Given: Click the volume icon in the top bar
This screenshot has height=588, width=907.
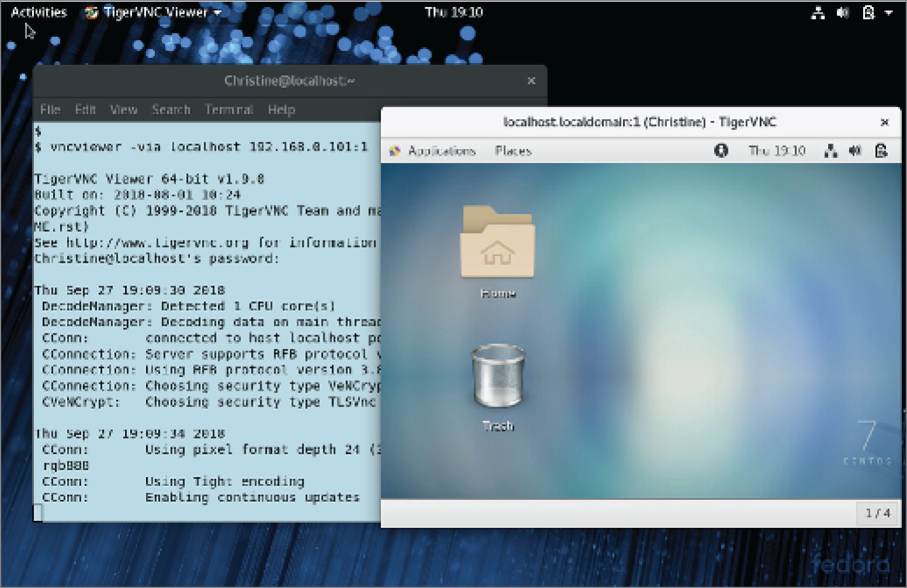Looking at the screenshot, I should pos(843,12).
